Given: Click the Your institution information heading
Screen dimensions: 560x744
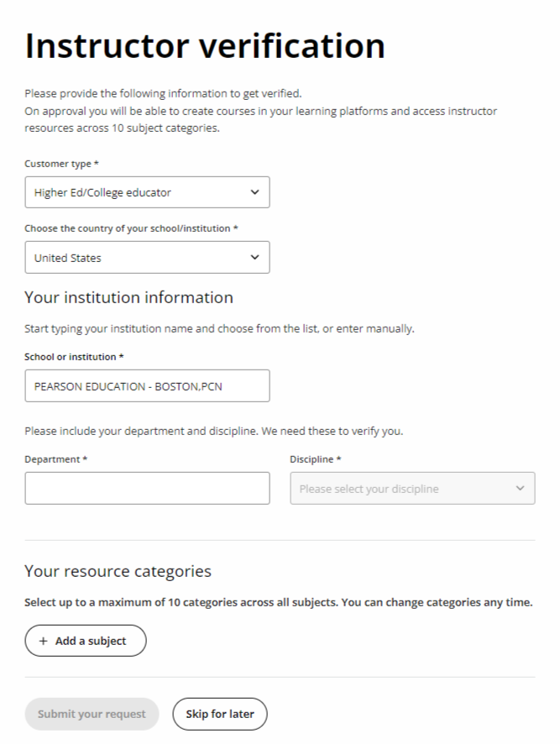Looking at the screenshot, I should click(x=128, y=297).
